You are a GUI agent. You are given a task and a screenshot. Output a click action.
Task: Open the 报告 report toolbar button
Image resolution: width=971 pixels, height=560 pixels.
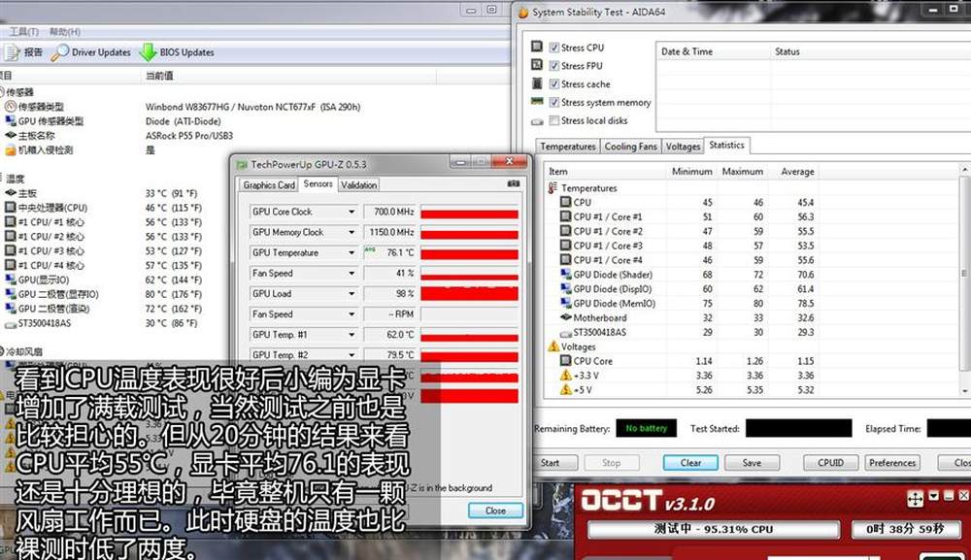(23, 52)
